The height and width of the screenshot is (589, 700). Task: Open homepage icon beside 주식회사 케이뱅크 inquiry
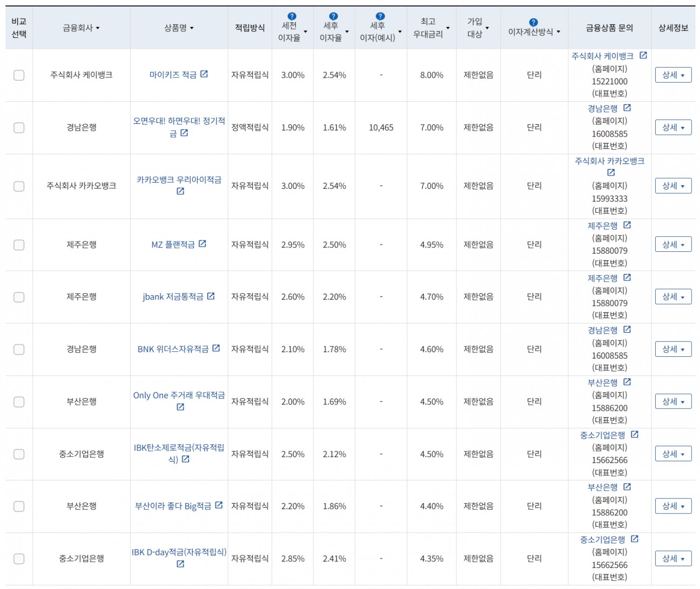pos(643,55)
